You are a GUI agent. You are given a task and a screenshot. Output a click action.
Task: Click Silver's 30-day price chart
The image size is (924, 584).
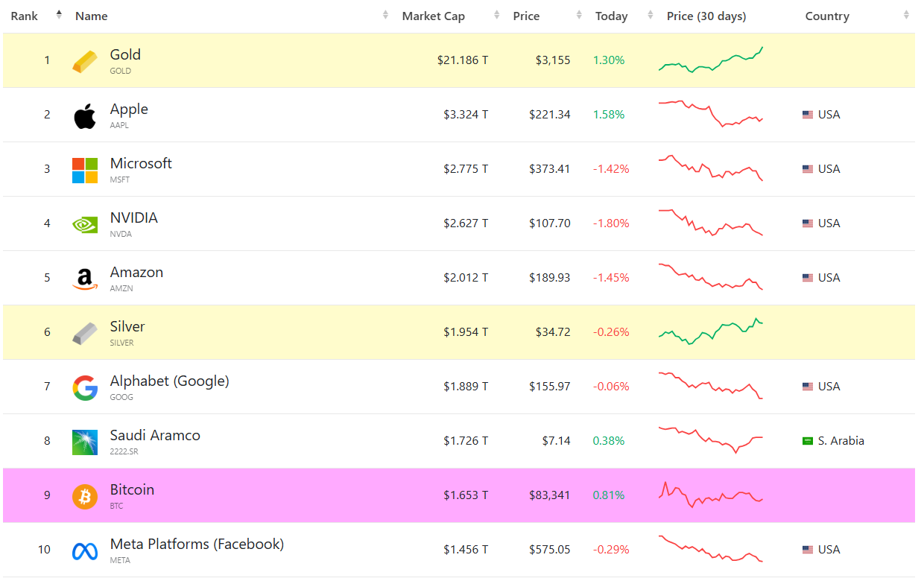coord(711,331)
